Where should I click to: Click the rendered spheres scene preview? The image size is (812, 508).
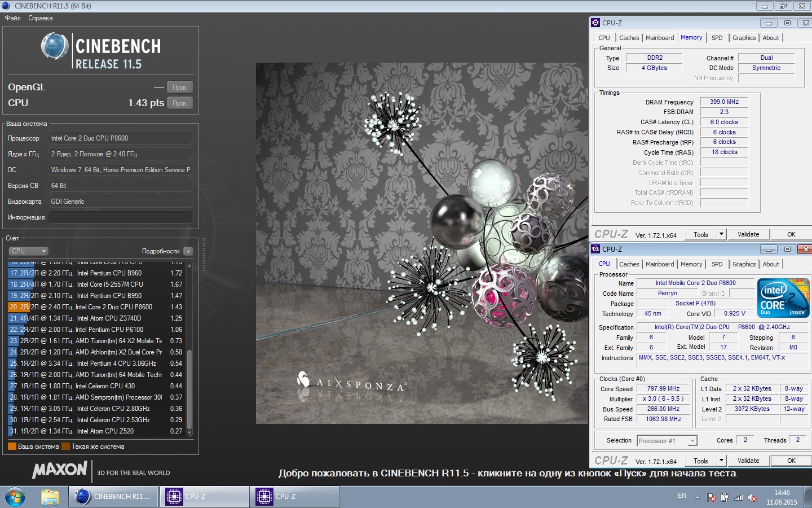coord(422,243)
